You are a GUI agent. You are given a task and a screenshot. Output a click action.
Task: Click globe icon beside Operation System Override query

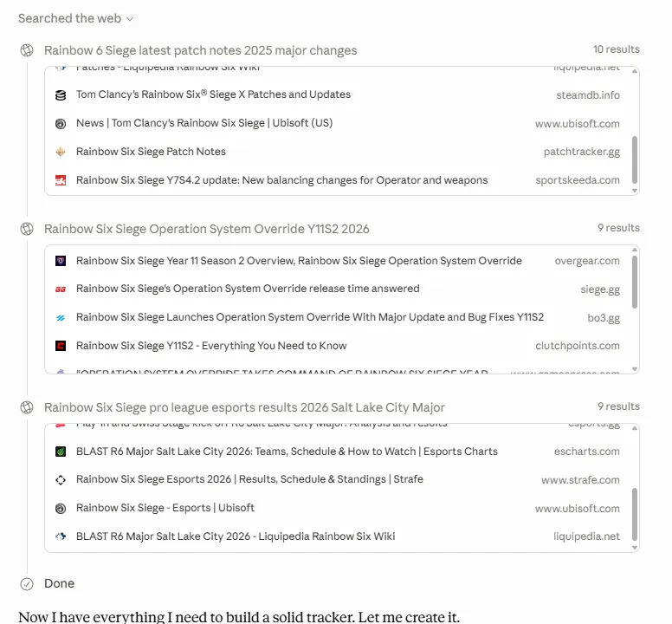(x=27, y=229)
